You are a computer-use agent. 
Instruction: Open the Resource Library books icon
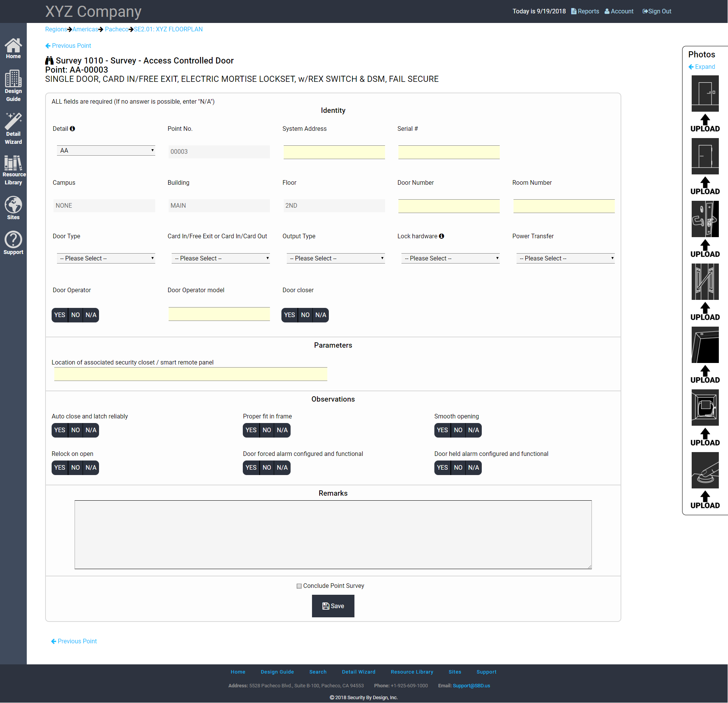click(x=13, y=163)
